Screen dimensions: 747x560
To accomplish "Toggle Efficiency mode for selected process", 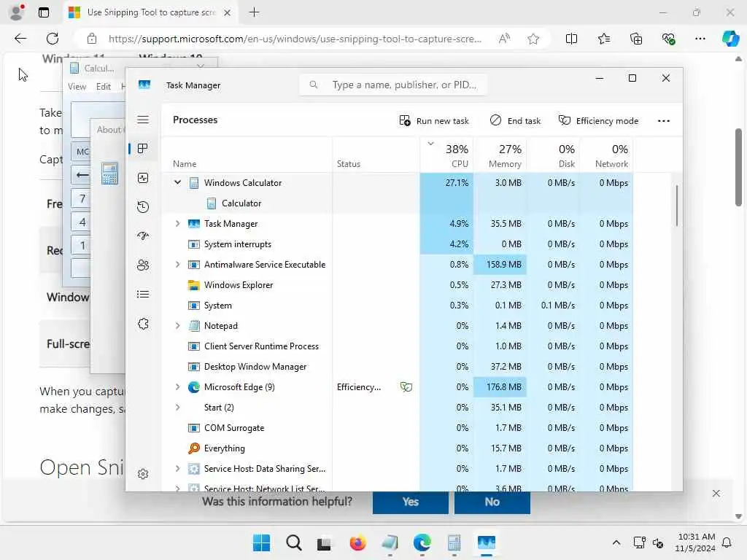I will 598,121.
